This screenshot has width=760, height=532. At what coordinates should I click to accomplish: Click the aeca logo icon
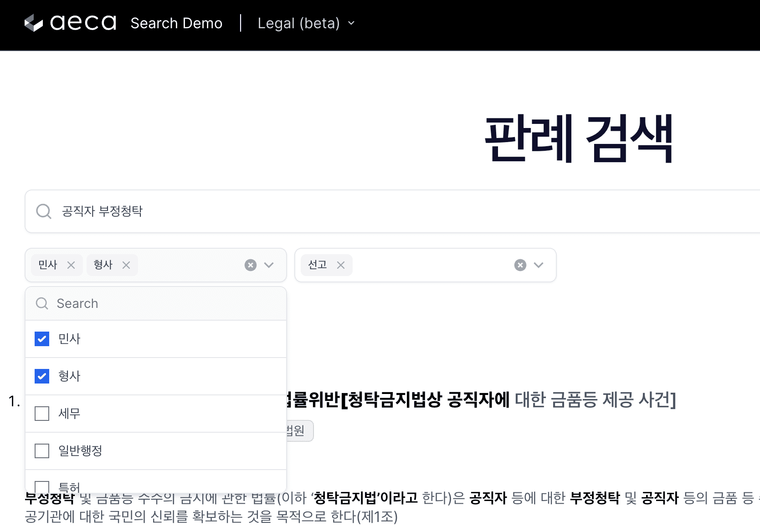[x=34, y=23]
